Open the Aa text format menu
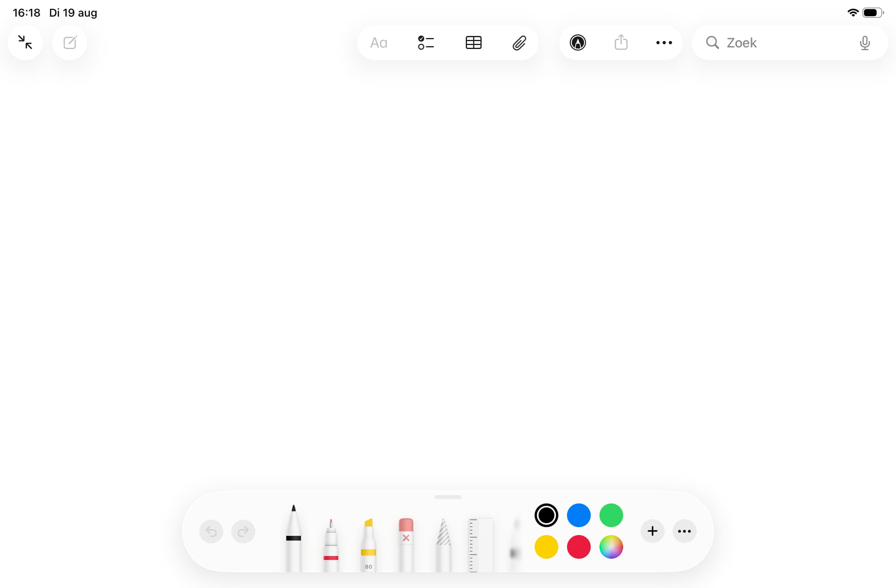 click(x=378, y=43)
